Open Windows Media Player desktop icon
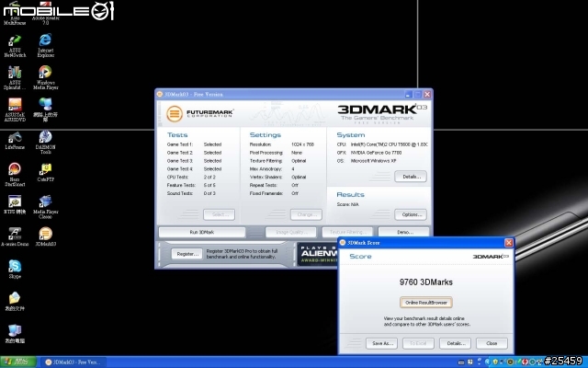 click(45, 77)
